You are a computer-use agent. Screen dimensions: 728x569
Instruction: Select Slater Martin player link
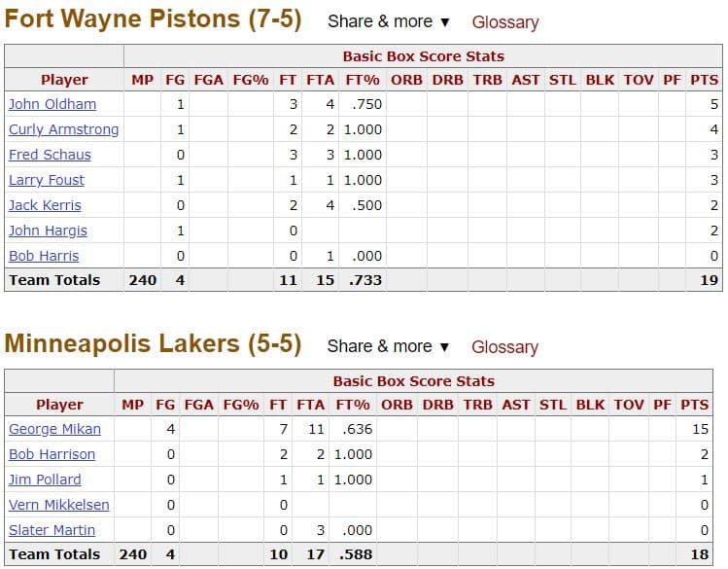[52, 530]
